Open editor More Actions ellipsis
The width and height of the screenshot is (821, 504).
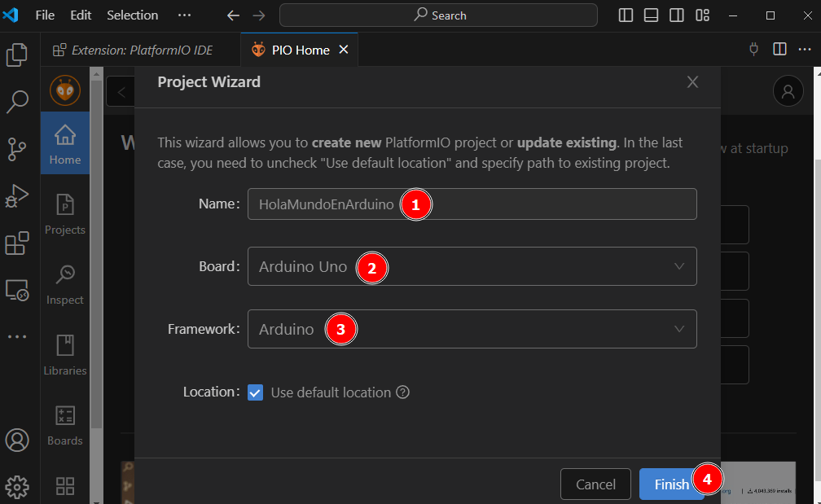[x=805, y=49]
